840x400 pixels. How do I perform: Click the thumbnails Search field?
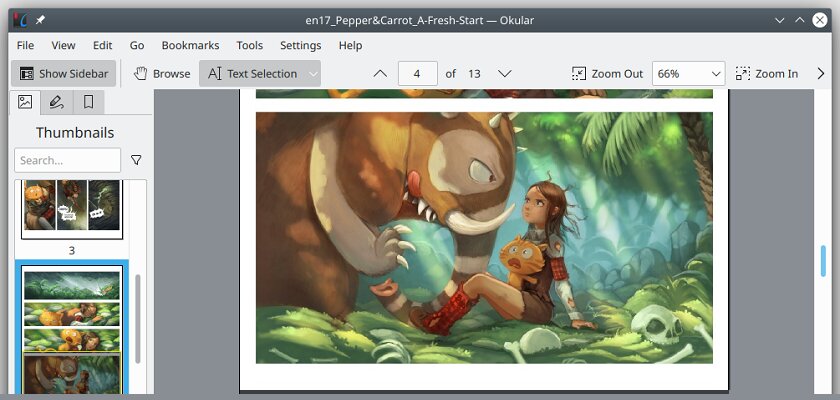click(x=68, y=160)
